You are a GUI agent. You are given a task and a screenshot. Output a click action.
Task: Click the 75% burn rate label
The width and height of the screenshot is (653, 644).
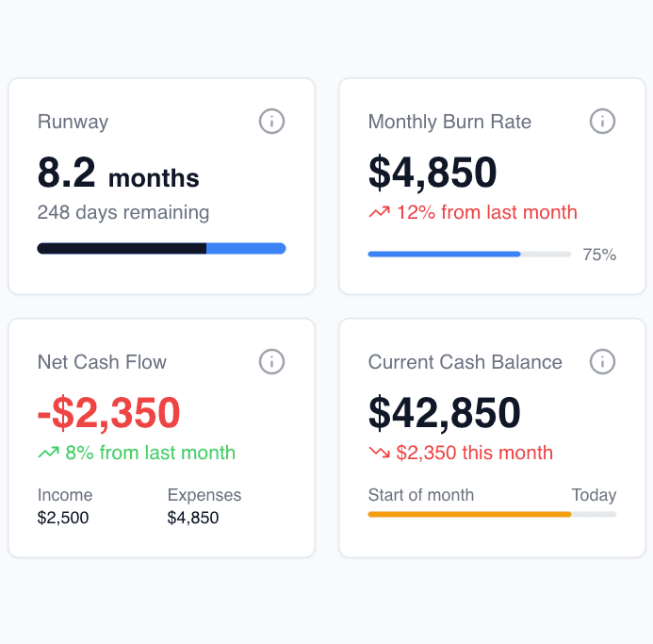point(599,255)
